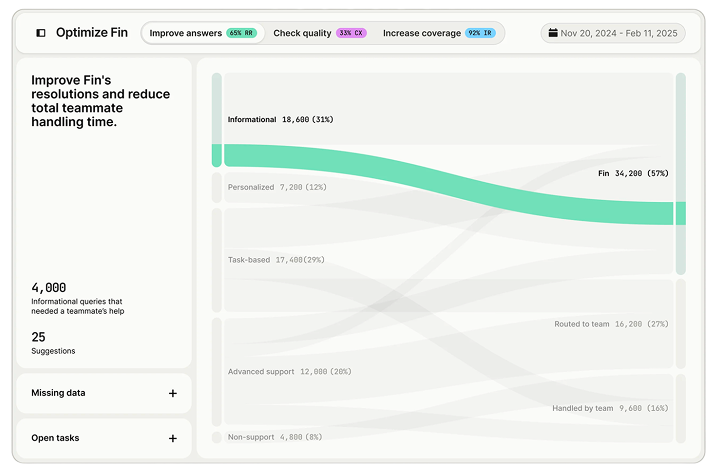Select the Task-based 17,400 (29%) flow label
Viewport: 717px width, 472px height.
pos(276,260)
